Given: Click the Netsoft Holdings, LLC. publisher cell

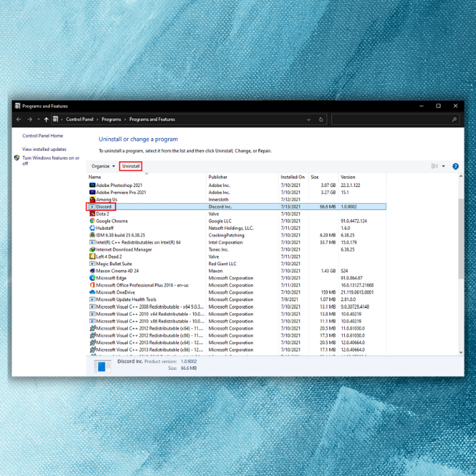Looking at the screenshot, I should (231, 228).
